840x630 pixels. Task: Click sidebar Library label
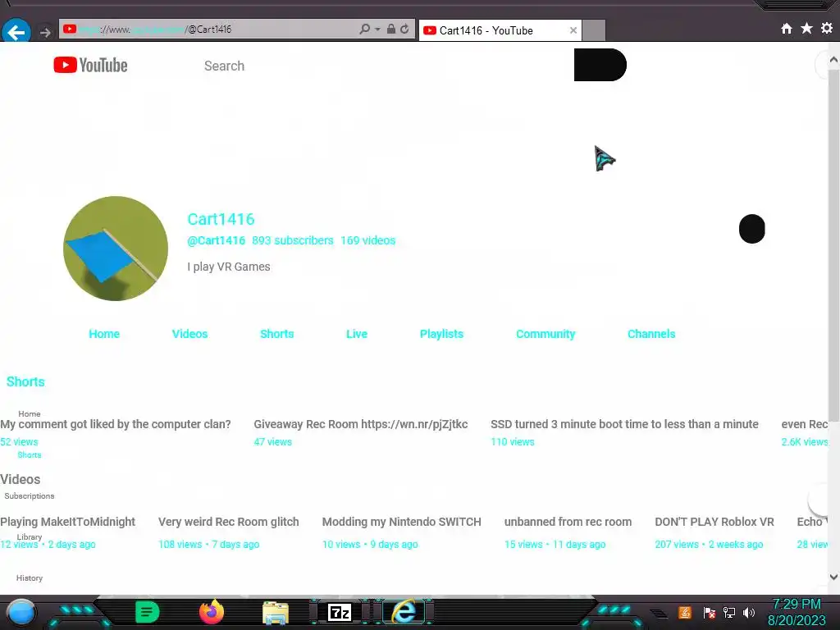pos(30,536)
